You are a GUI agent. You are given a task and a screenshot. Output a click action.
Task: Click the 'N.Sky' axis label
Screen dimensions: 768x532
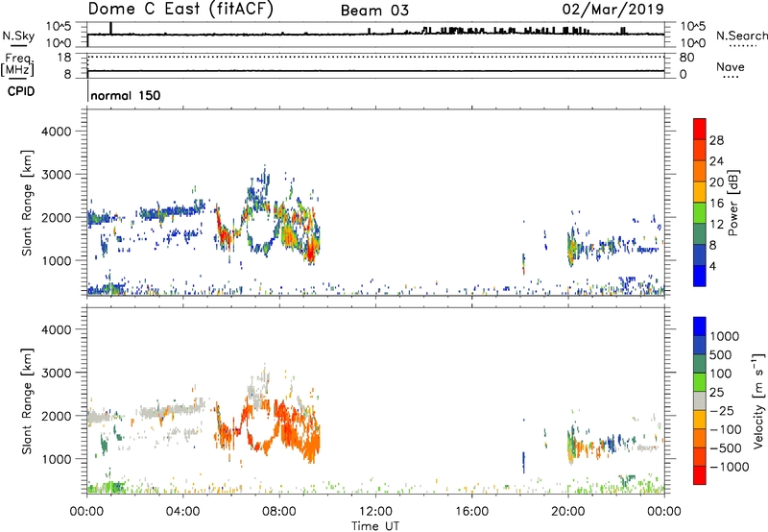(18, 36)
